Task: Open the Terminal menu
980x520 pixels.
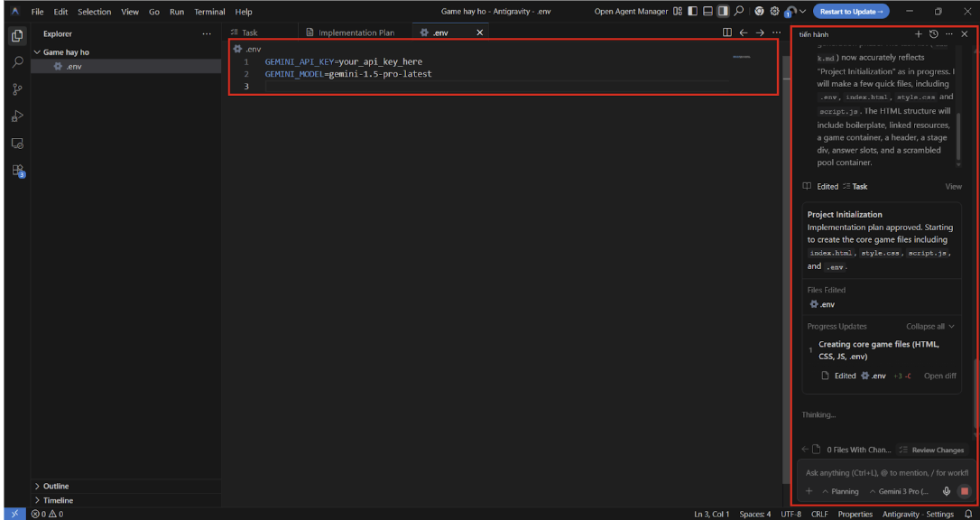Action: click(209, 12)
